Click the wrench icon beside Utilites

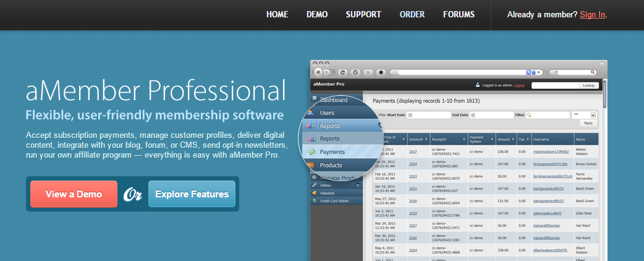pyautogui.click(x=314, y=186)
